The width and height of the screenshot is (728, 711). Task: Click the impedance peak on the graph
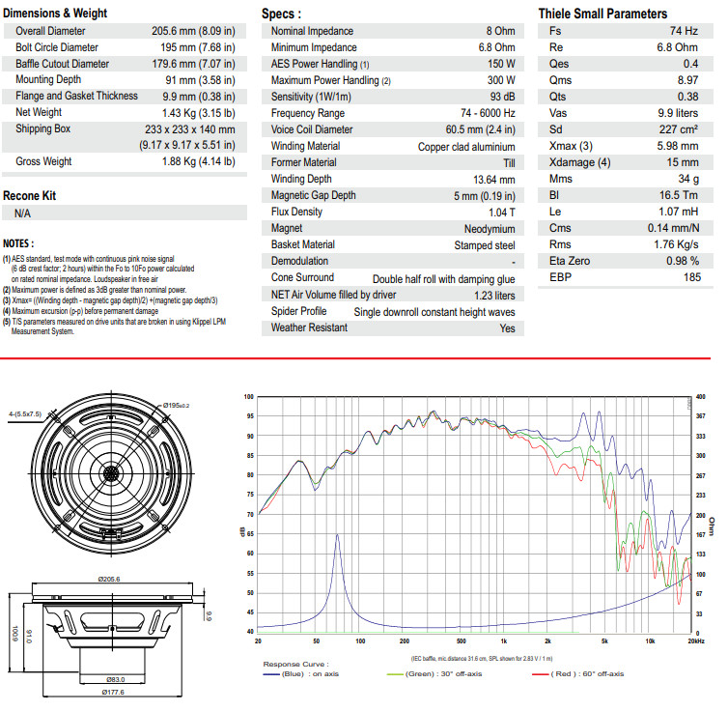pos(337,535)
